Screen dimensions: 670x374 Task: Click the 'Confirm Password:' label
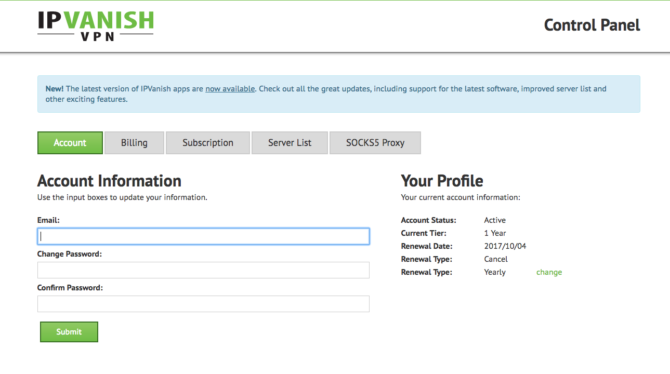(x=70, y=288)
